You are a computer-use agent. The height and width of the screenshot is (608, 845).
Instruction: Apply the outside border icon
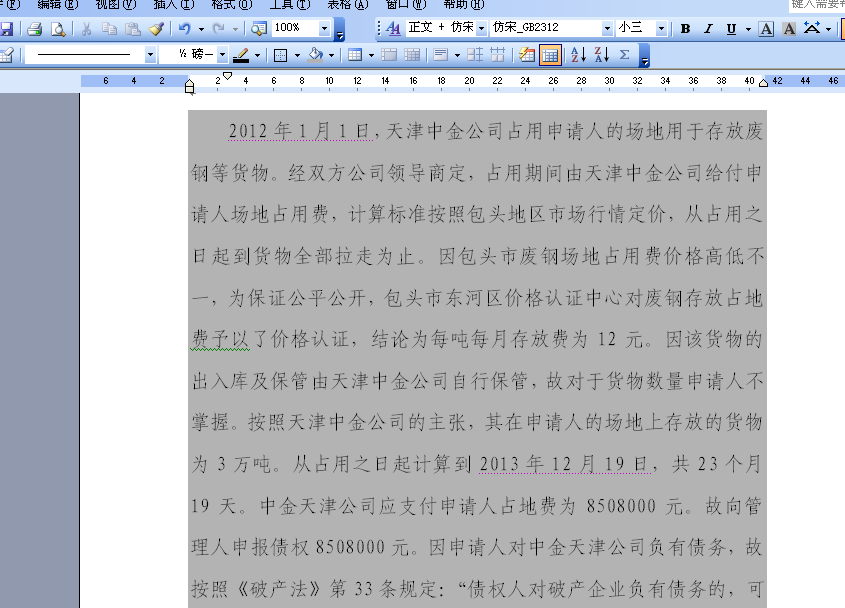280,55
